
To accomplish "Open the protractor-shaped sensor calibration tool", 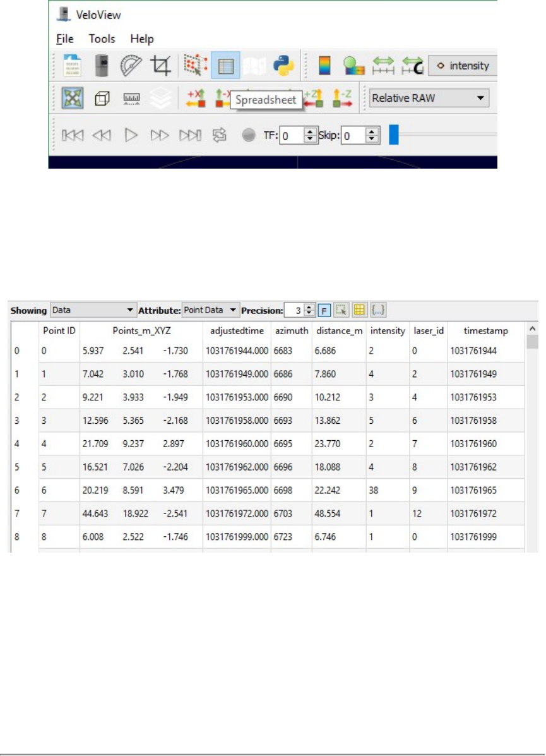I will pyautogui.click(x=131, y=65).
